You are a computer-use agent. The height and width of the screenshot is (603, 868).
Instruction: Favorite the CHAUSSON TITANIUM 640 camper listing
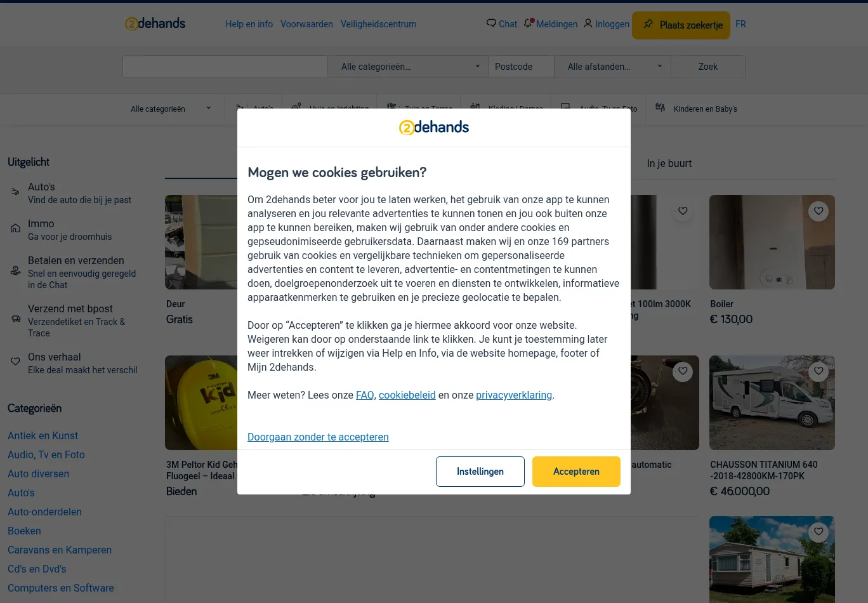819,371
